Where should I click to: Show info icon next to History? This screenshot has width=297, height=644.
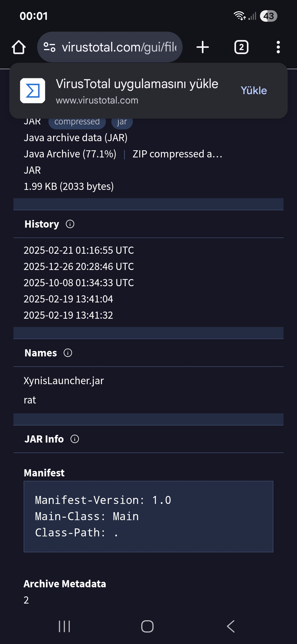click(70, 224)
